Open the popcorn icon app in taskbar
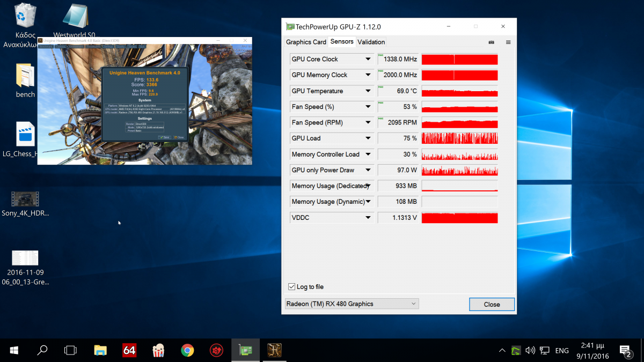Viewport: 644px width, 362px height. tap(158, 350)
